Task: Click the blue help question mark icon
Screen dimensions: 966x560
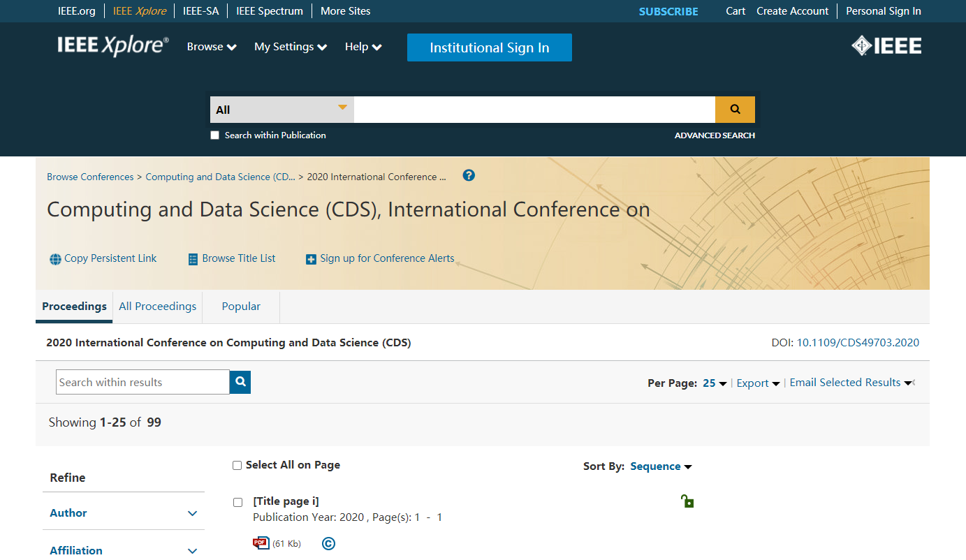Action: (469, 175)
